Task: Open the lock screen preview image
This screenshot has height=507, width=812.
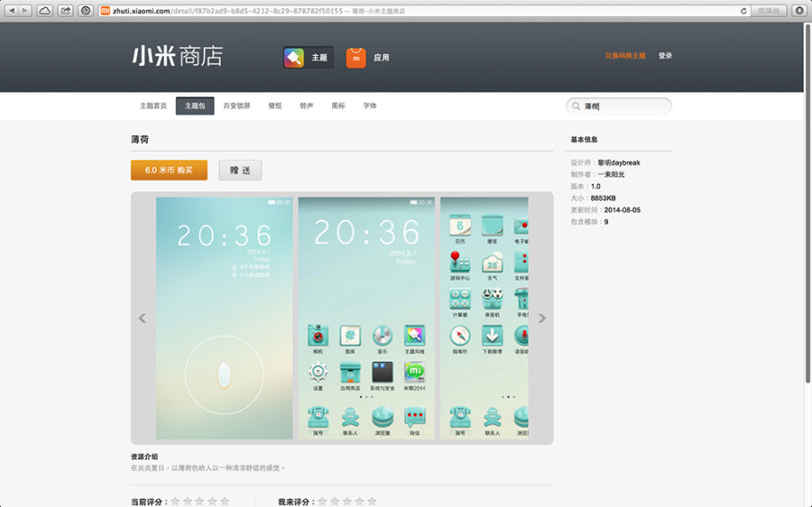Action: [225, 318]
